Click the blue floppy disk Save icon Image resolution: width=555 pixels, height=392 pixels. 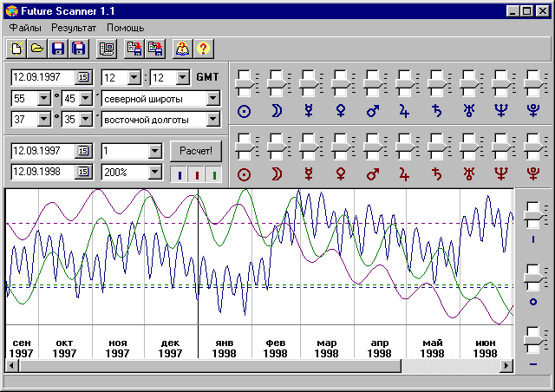pos(57,49)
